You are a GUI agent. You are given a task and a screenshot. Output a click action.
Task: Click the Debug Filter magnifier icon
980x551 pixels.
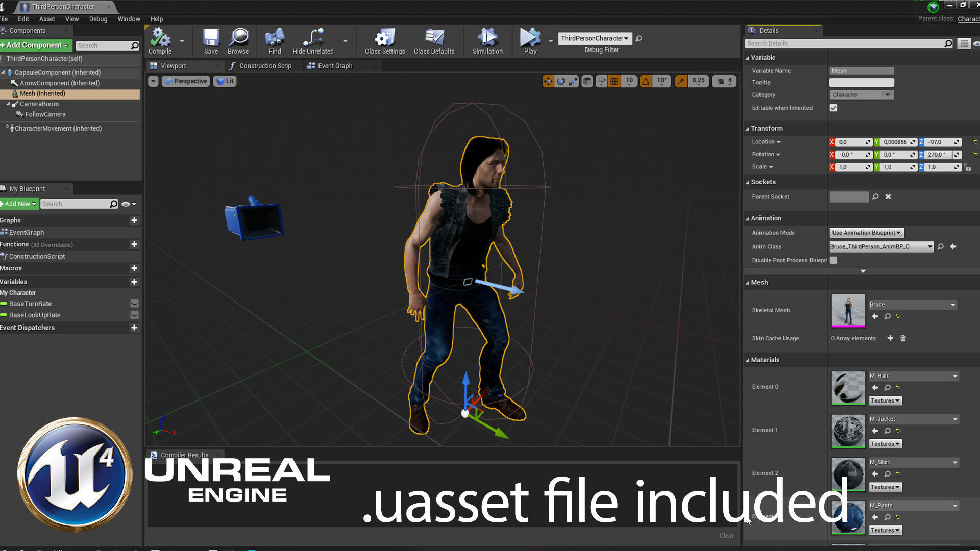(x=639, y=38)
